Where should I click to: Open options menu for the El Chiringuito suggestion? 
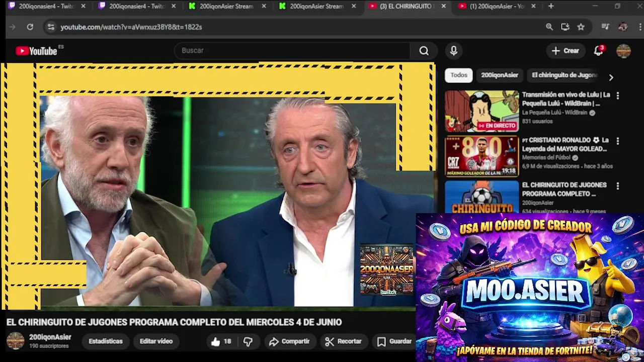pyautogui.click(x=618, y=186)
